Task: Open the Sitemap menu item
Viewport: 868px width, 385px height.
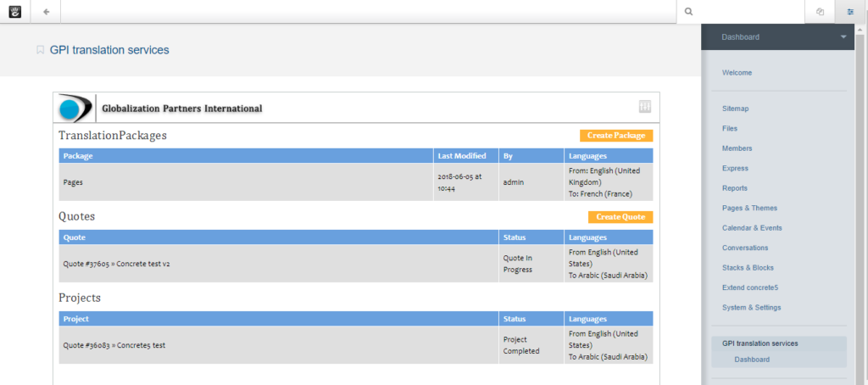Action: (735, 109)
